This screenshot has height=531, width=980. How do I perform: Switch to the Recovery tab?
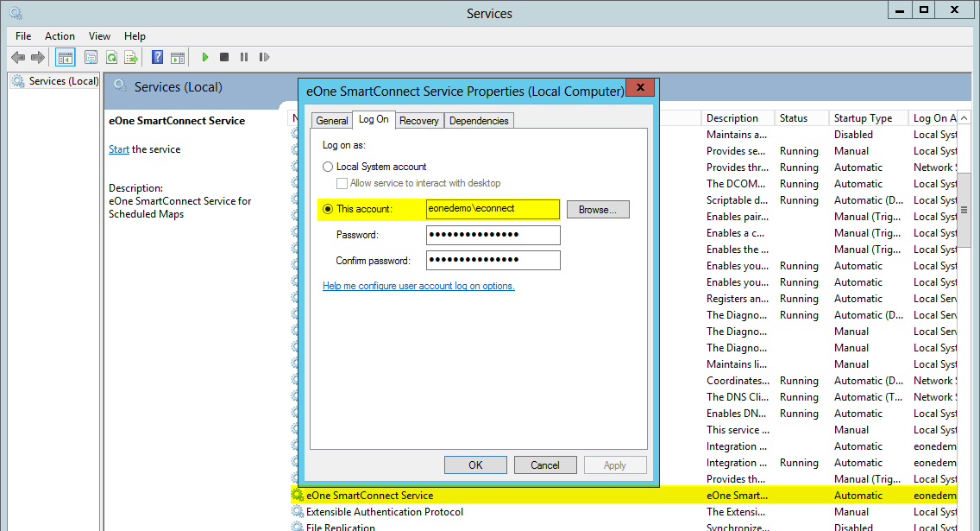click(418, 121)
